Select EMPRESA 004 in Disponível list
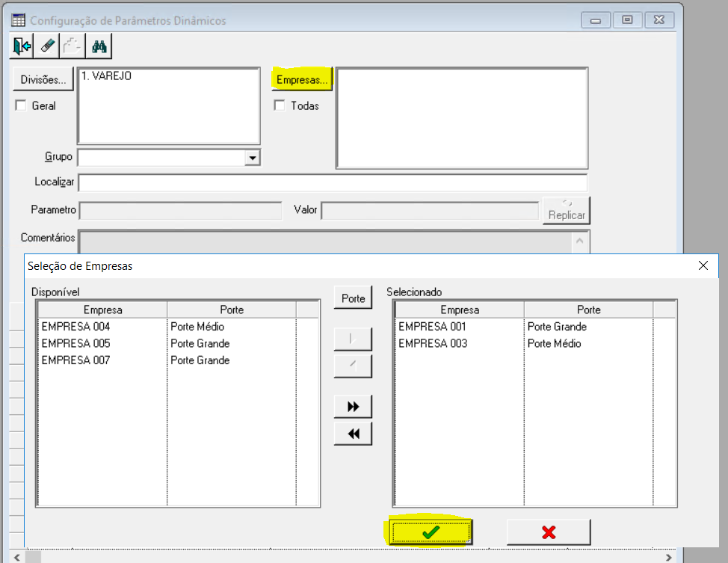728x563 pixels. [75, 327]
